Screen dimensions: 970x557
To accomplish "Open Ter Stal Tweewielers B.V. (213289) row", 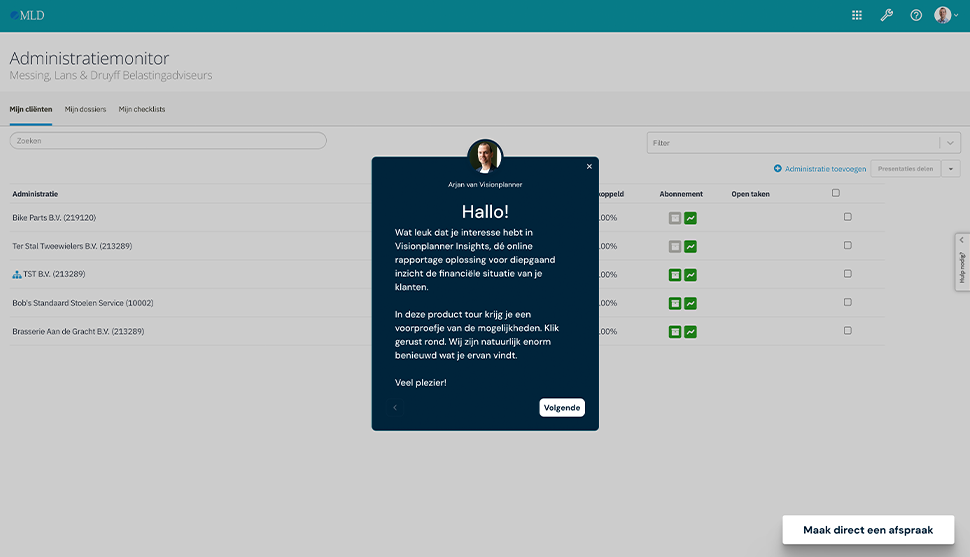I will tap(72, 246).
